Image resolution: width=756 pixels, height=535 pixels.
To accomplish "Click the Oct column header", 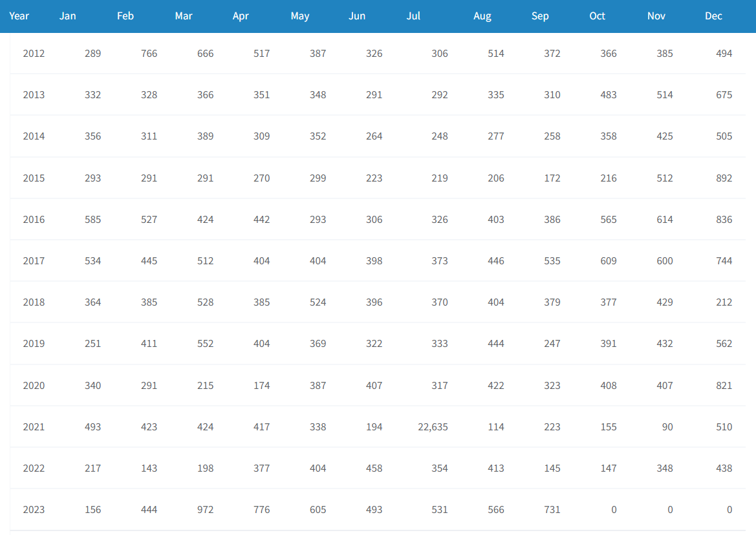I will click(597, 16).
